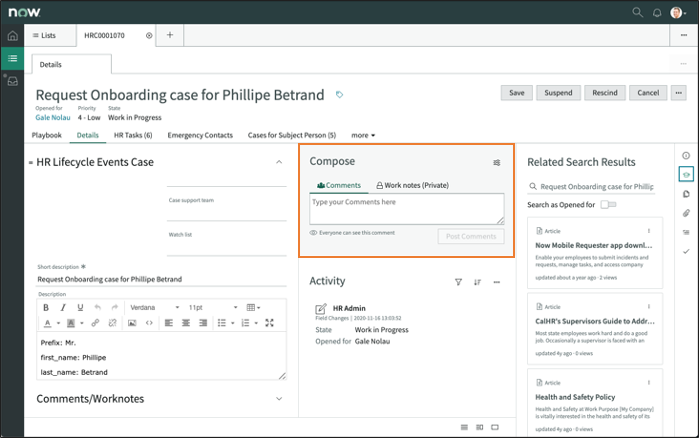This screenshot has height=438, width=699.
Task: Click the Post Comments button
Action: pos(471,236)
